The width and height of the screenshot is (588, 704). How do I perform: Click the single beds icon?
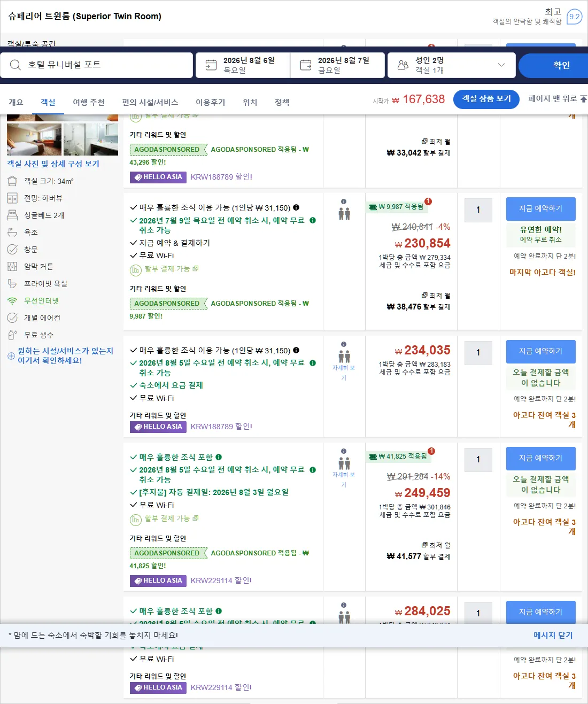(x=12, y=215)
